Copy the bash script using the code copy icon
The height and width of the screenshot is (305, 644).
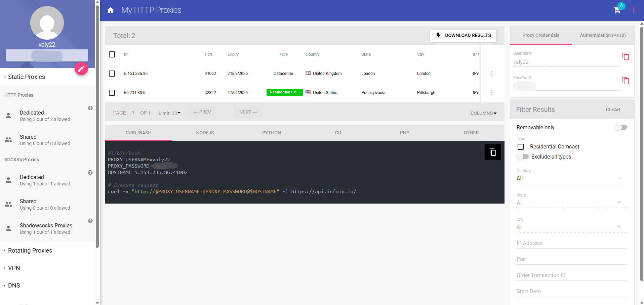point(493,152)
